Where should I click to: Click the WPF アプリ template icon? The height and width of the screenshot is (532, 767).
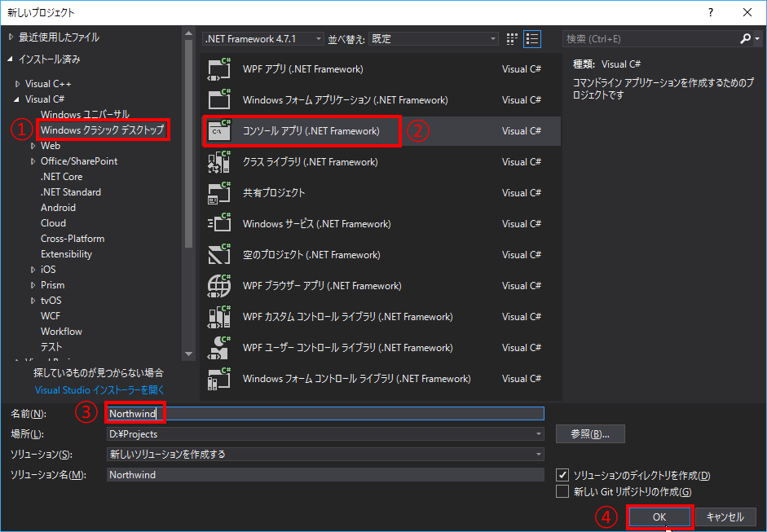(218, 69)
